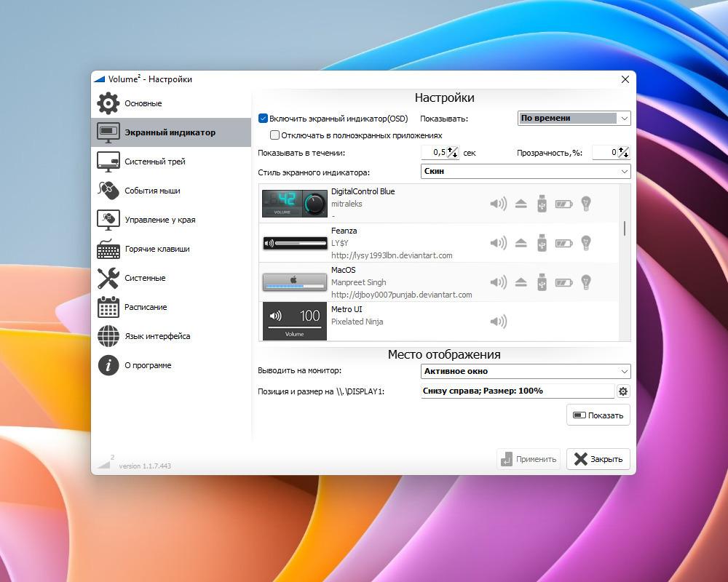Viewport: 728px width, 582px height.
Task: Click speaker icon in Metro UI row
Action: tap(498, 321)
